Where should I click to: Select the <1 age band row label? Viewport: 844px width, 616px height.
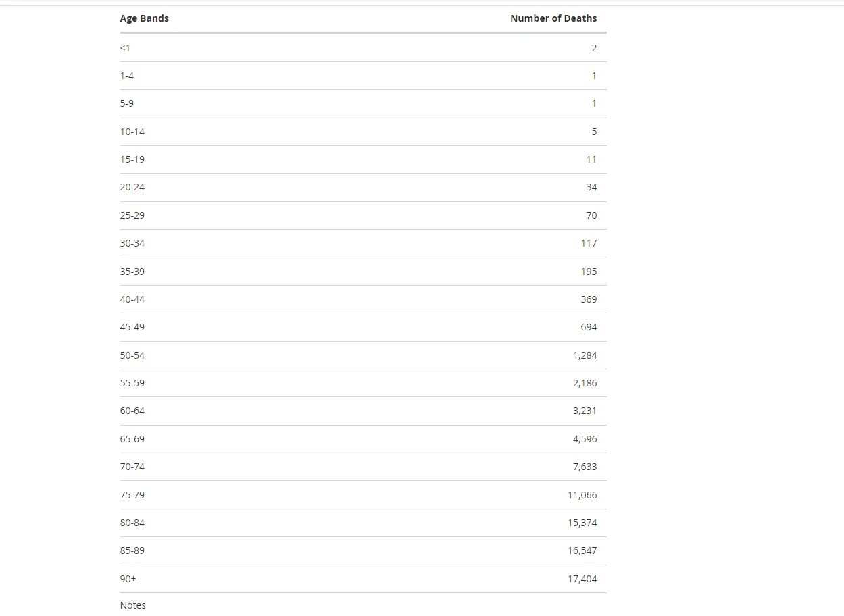pos(125,48)
